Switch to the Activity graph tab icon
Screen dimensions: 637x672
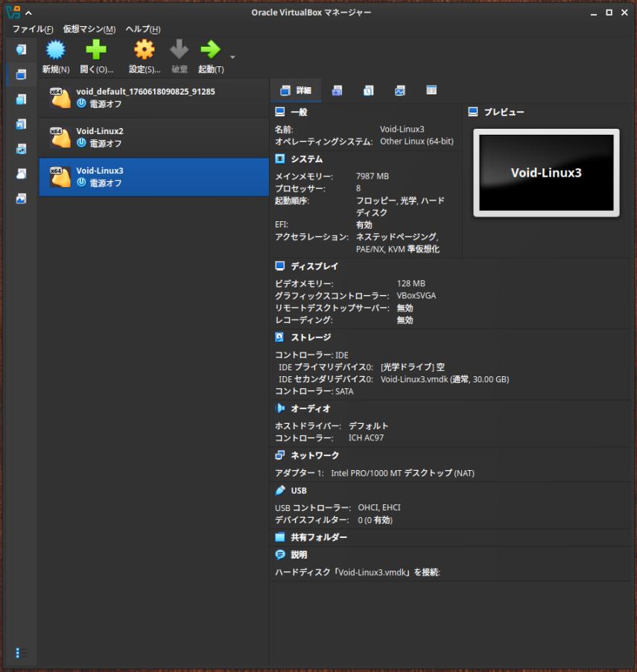pos(399,90)
